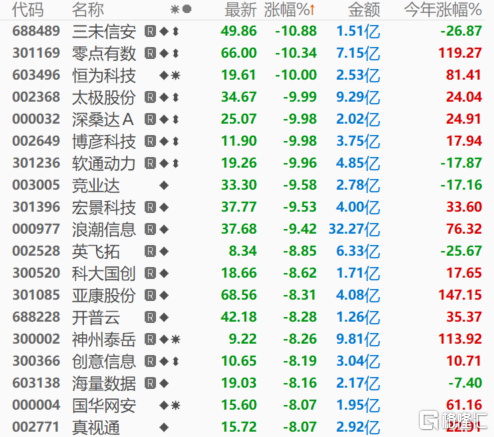This screenshot has height=437, width=494.
Task: Click the amount 9.29亿
Action: 358,97
